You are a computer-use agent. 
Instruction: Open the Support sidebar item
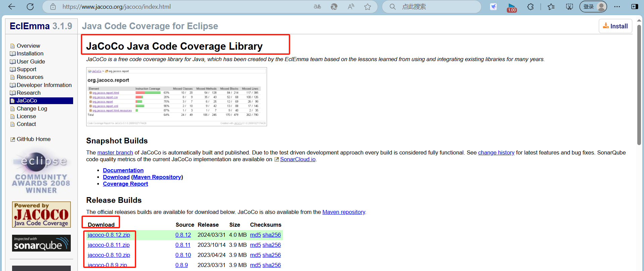click(26, 69)
